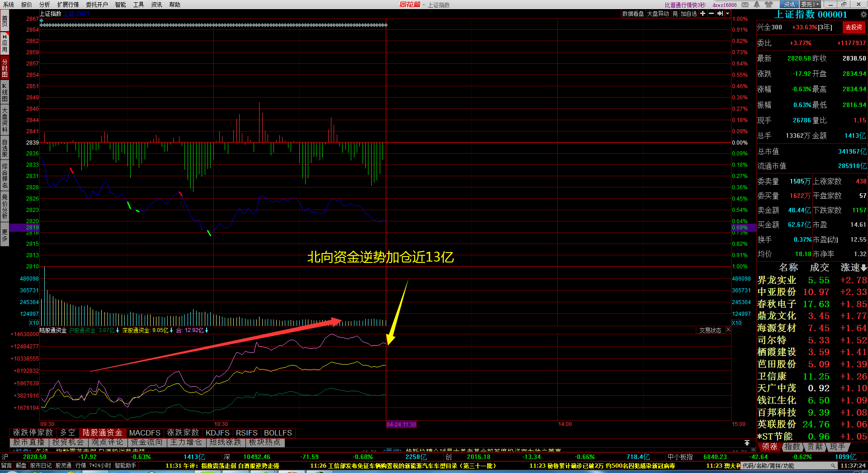Open the 首页 sidebar tab
Image resolution: width=868 pixels, height=473 pixels.
click(x=5, y=20)
